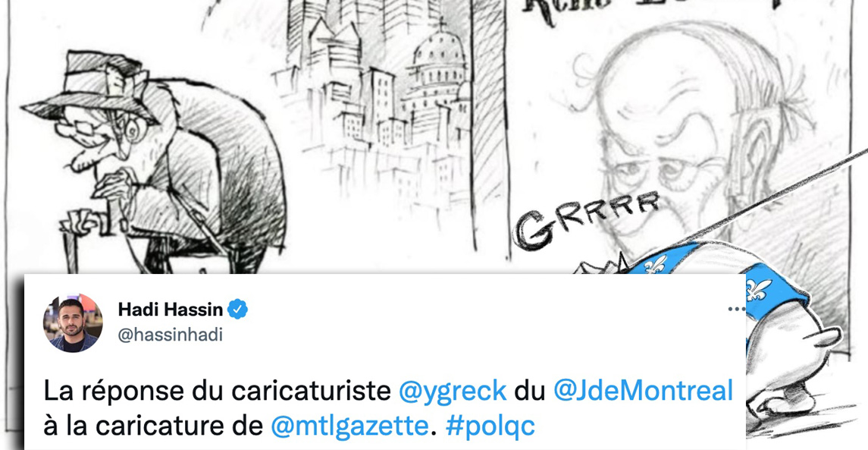Click the blue verified checkmark badge
Viewport: 868px width, 450px height.
[x=238, y=310]
